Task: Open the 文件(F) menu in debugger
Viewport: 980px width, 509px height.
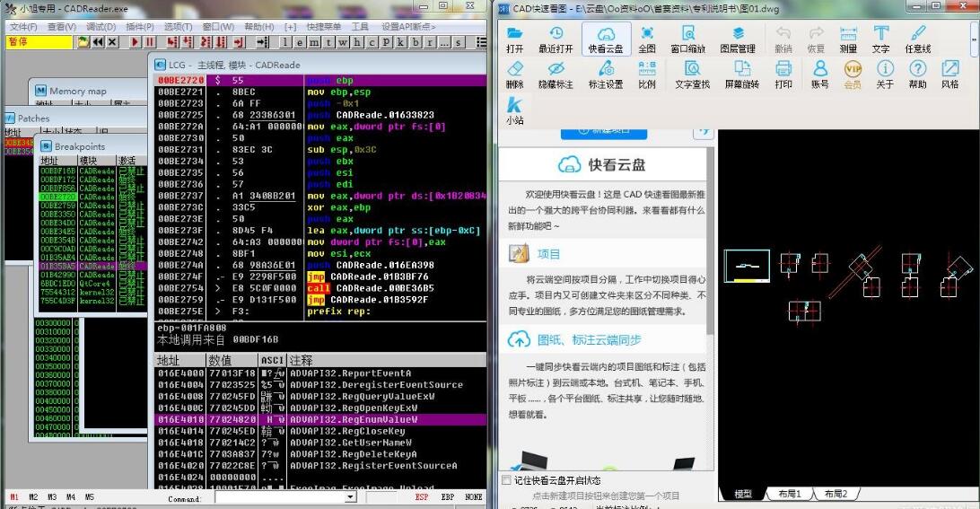Action: click(x=23, y=27)
